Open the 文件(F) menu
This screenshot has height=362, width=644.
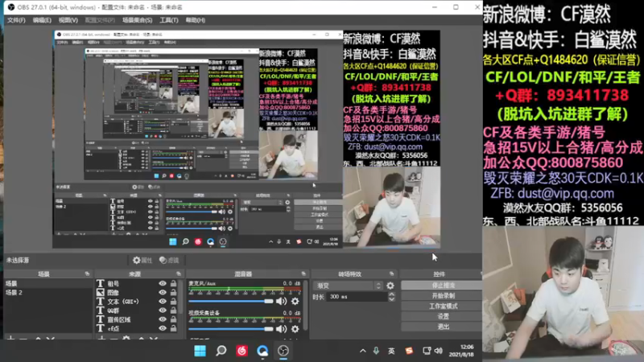16,20
